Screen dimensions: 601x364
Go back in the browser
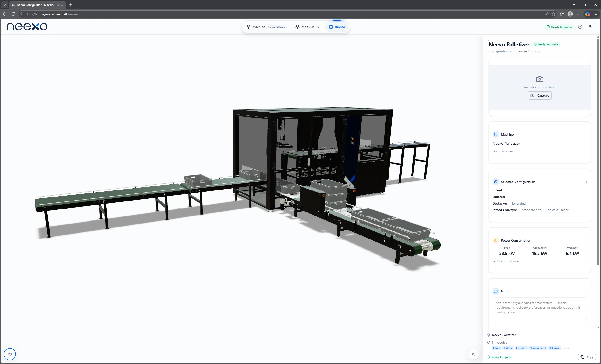tap(5, 14)
